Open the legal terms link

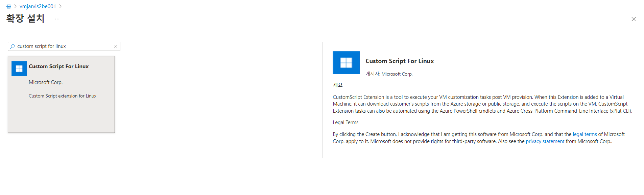585,134
